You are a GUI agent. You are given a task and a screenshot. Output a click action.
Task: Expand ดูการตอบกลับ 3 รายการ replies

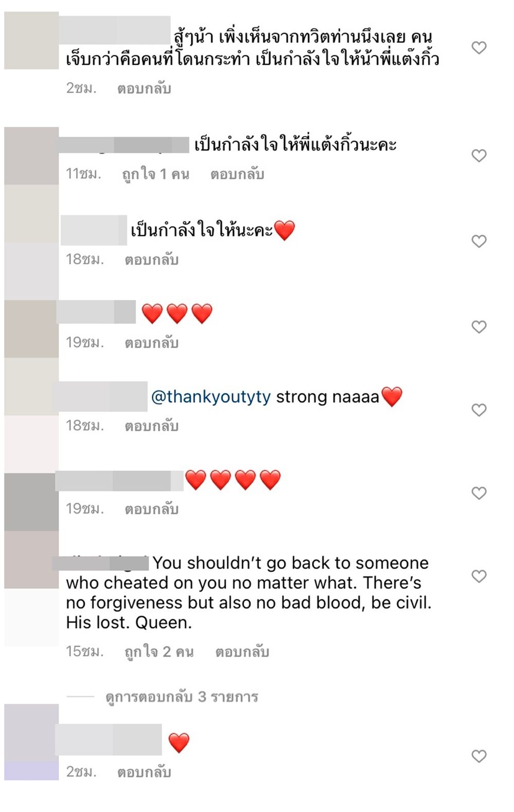(182, 697)
